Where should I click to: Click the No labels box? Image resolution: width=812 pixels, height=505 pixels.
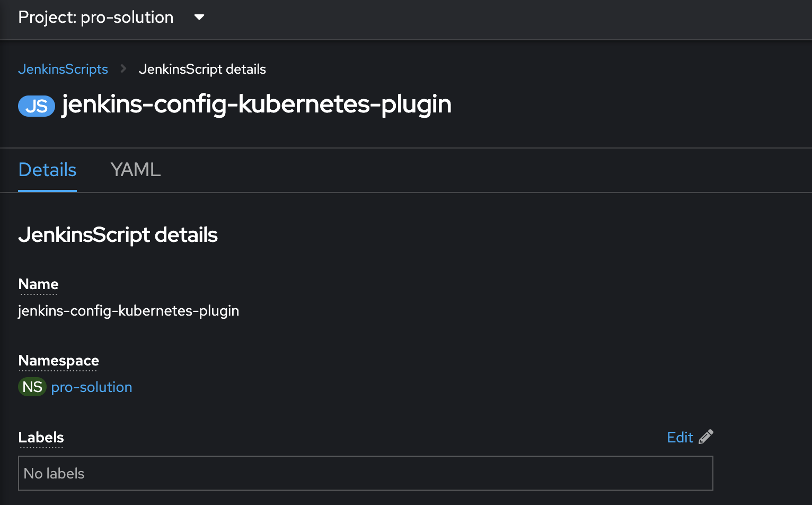366,473
